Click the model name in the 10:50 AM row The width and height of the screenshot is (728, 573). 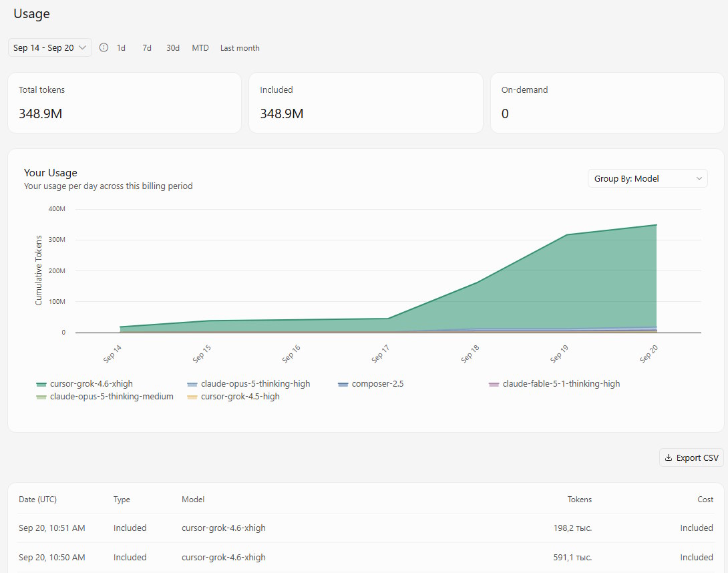[223, 557]
